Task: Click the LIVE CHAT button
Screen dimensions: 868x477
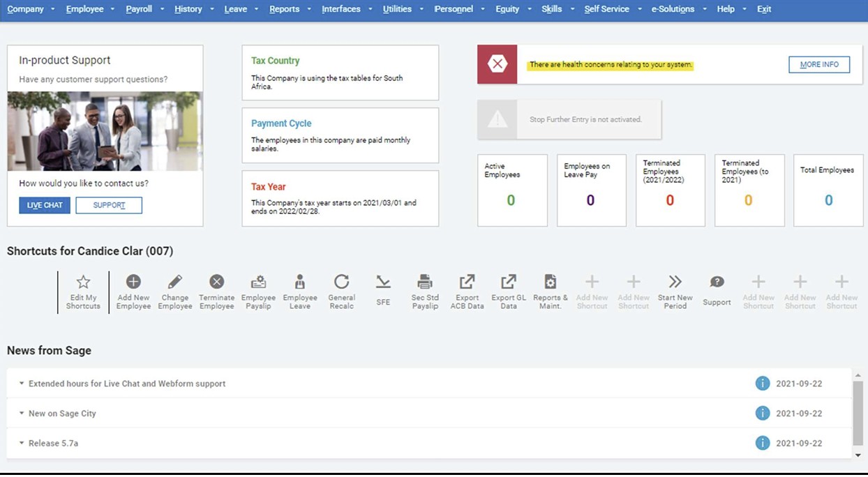Action: click(x=45, y=205)
